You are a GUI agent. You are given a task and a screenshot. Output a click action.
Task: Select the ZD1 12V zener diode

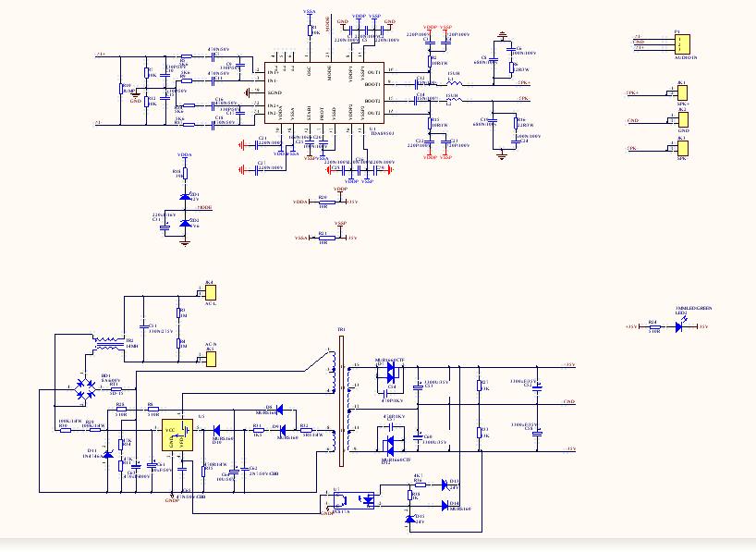185,196
